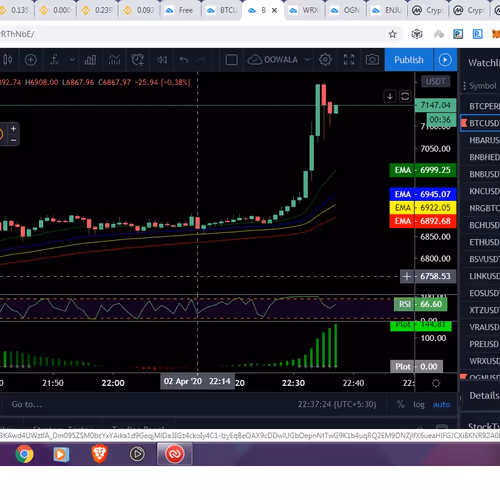Select the yellow EMA 6922.05 label
The width and height of the screenshot is (500, 500).
point(423,208)
